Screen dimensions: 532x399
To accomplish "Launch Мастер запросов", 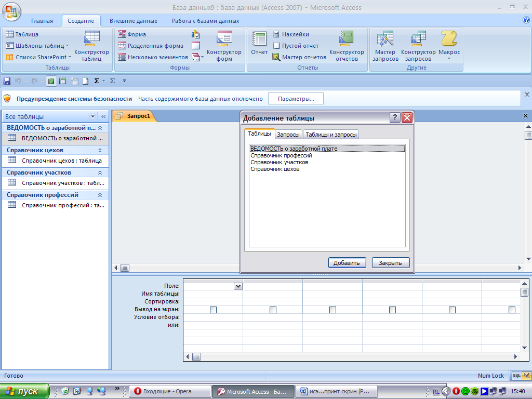I will point(385,46).
